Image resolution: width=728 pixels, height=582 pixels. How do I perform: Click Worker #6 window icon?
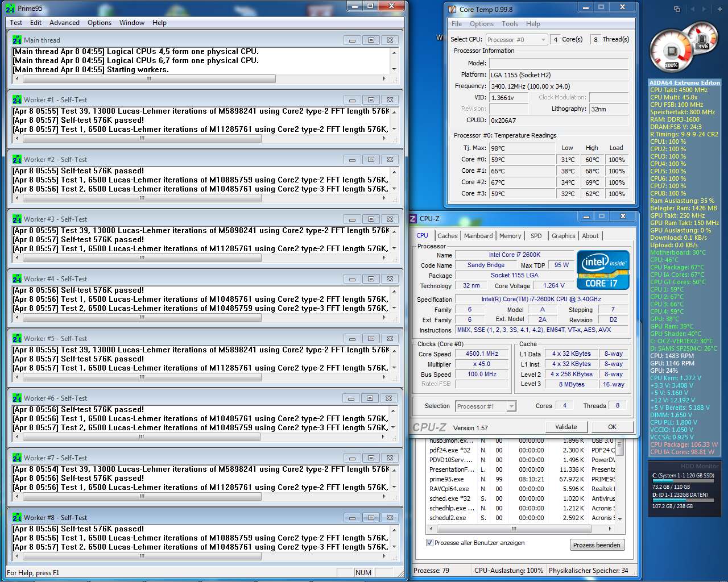pyautogui.click(x=17, y=398)
